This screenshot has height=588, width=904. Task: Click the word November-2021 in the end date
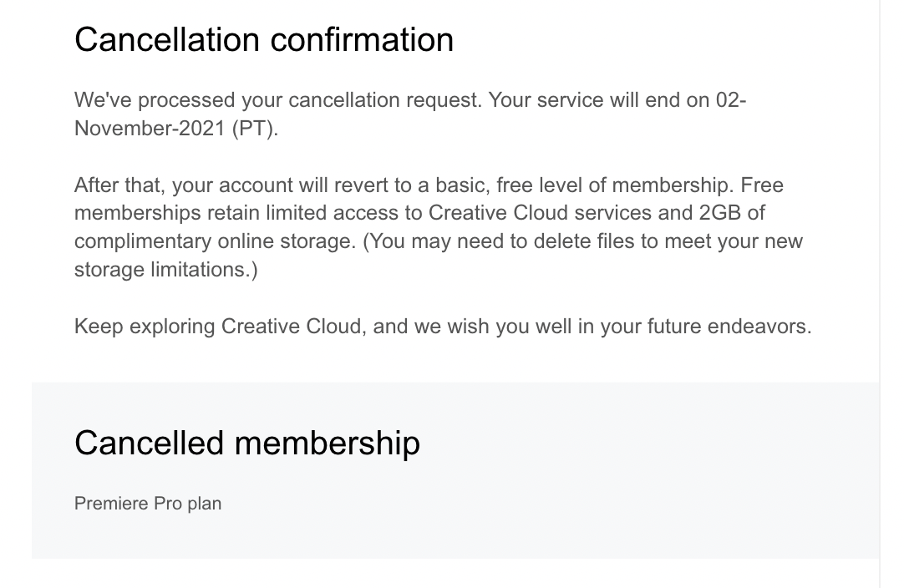[x=150, y=128]
